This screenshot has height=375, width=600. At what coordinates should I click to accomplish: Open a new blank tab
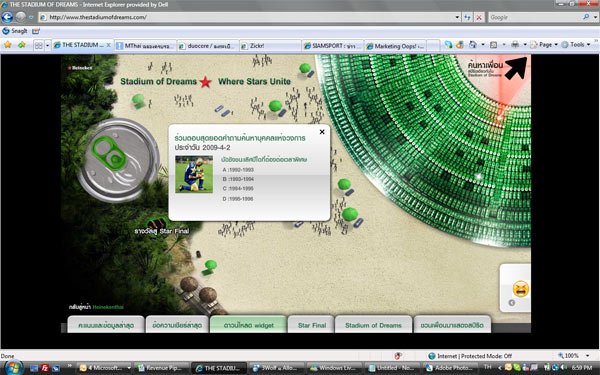pos(433,46)
